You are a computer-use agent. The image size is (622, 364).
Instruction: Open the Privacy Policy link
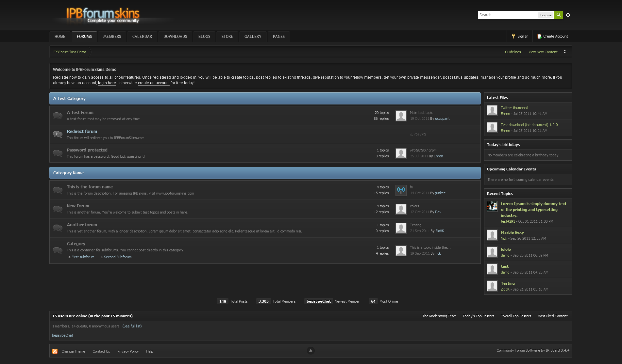(x=128, y=351)
